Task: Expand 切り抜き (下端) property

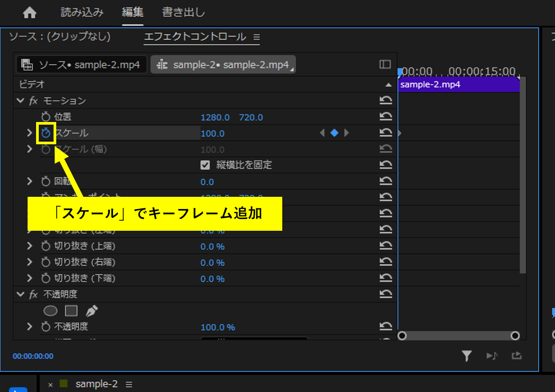Action: click(30, 278)
